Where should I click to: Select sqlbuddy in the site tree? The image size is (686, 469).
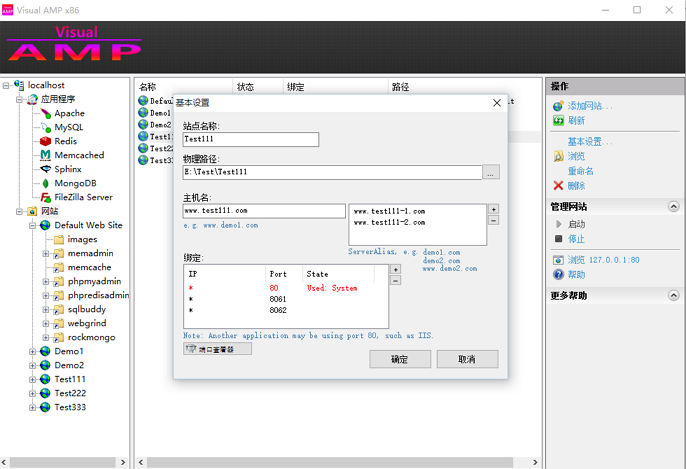[87, 309]
